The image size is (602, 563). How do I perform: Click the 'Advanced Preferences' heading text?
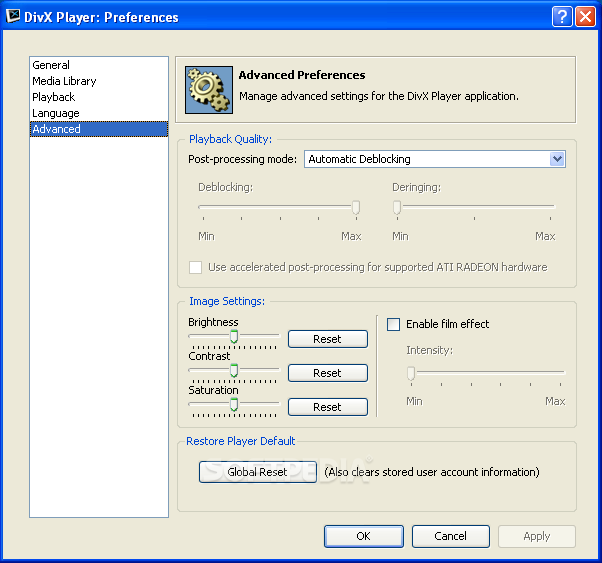pos(302,75)
